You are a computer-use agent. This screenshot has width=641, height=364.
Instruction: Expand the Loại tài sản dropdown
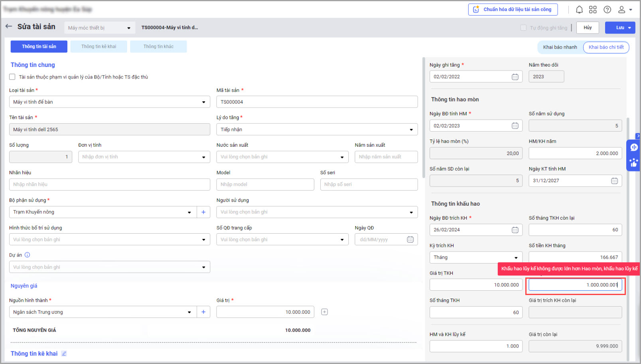[x=203, y=102]
